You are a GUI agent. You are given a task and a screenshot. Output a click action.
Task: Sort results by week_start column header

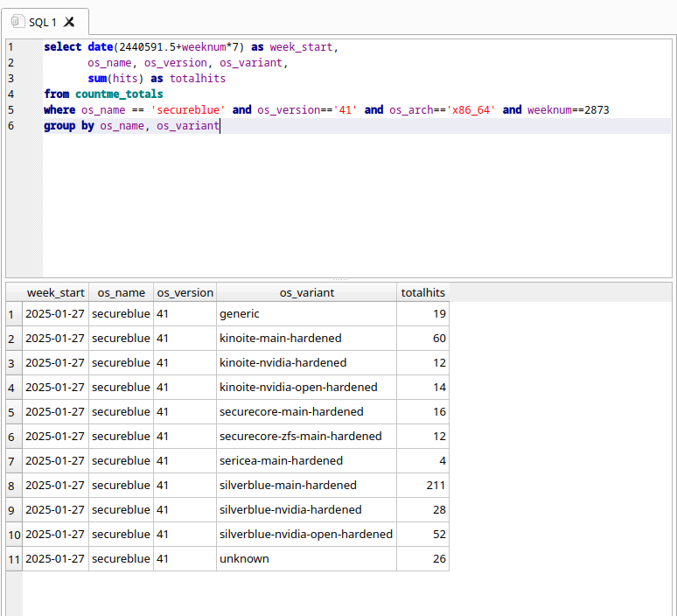pyautogui.click(x=55, y=292)
